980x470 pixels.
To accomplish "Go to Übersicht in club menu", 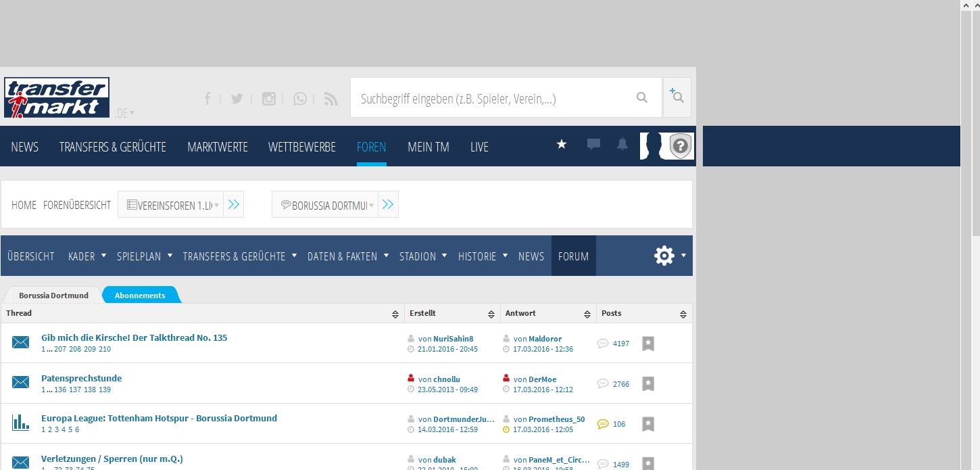I will point(31,256).
